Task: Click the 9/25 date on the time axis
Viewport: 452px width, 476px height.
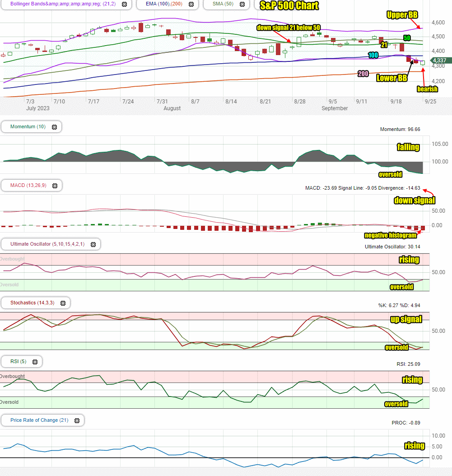Action: (x=430, y=102)
